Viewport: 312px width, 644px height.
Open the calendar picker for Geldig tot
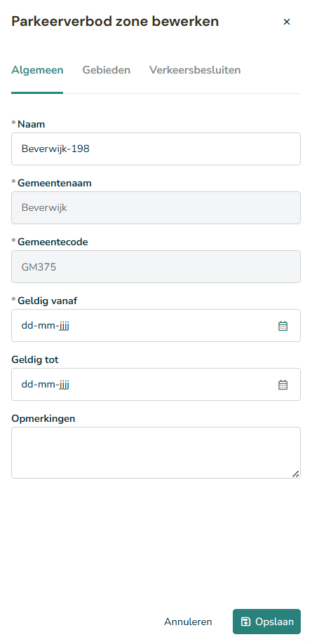[283, 385]
